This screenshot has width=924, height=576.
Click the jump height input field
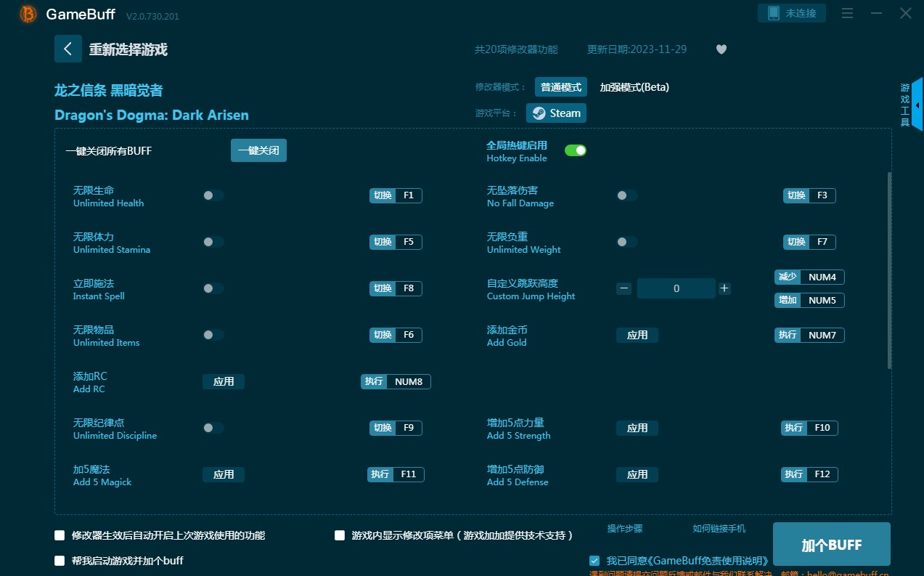[676, 288]
